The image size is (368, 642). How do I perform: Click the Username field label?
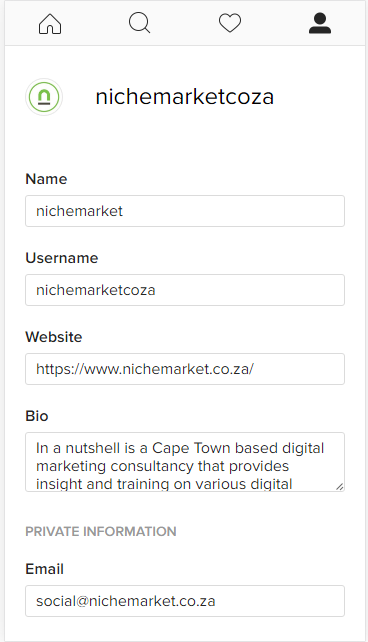tap(62, 258)
